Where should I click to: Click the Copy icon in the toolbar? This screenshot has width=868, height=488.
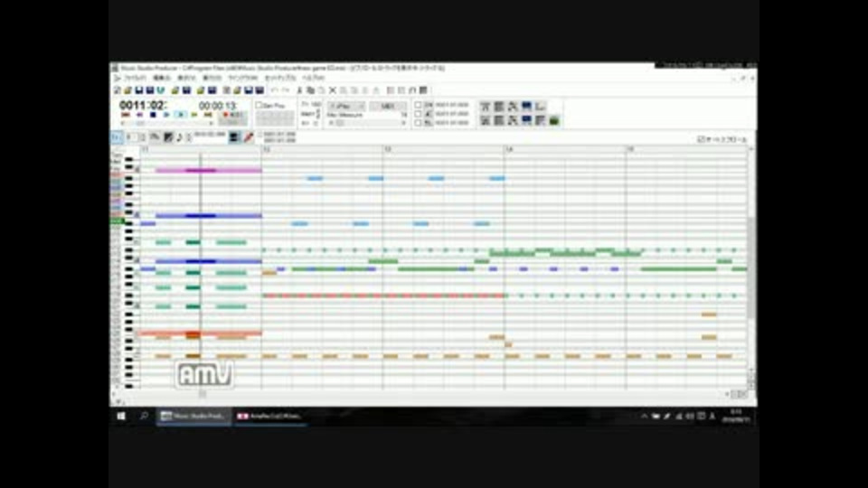point(310,90)
